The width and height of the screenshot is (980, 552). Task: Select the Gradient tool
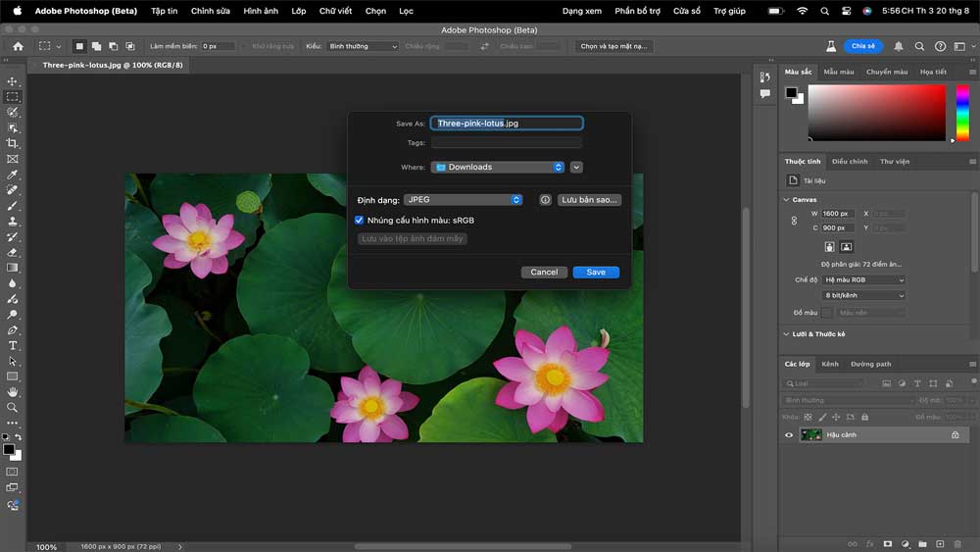(x=13, y=268)
